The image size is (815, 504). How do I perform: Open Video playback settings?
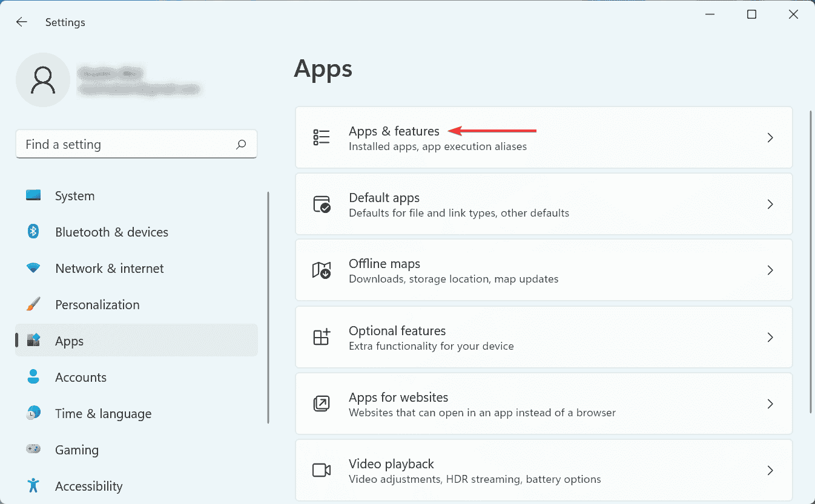(x=544, y=470)
